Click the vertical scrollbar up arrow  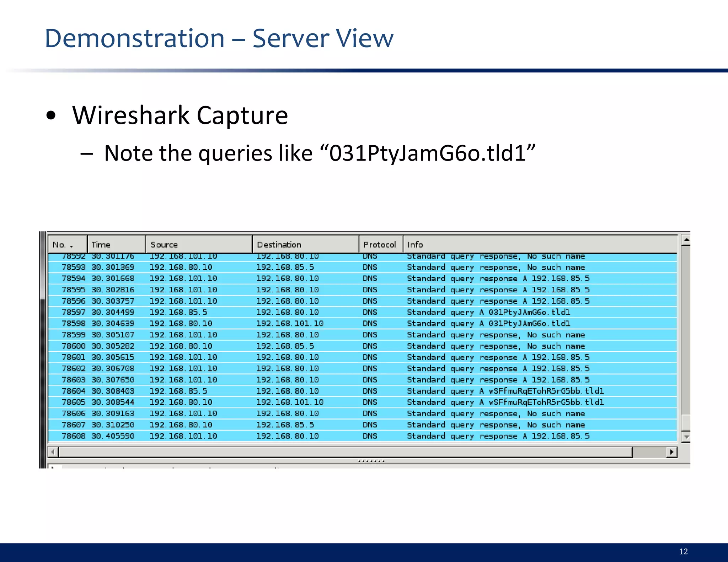pos(686,240)
